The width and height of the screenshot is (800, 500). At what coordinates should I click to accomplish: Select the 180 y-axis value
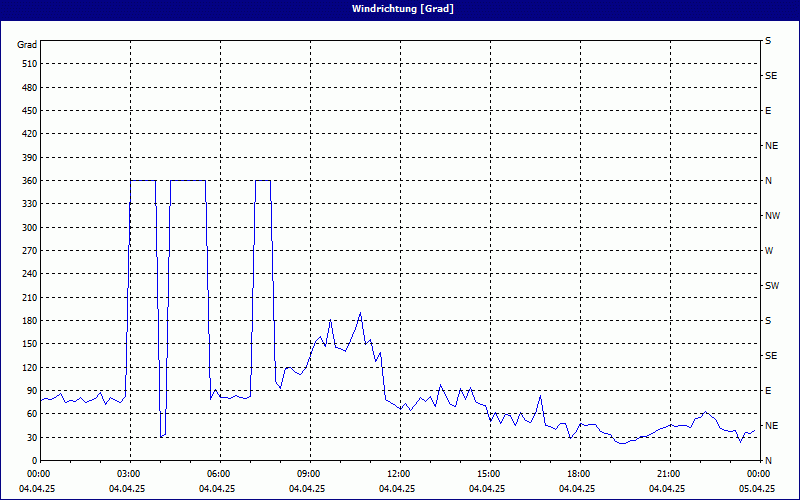coord(30,321)
